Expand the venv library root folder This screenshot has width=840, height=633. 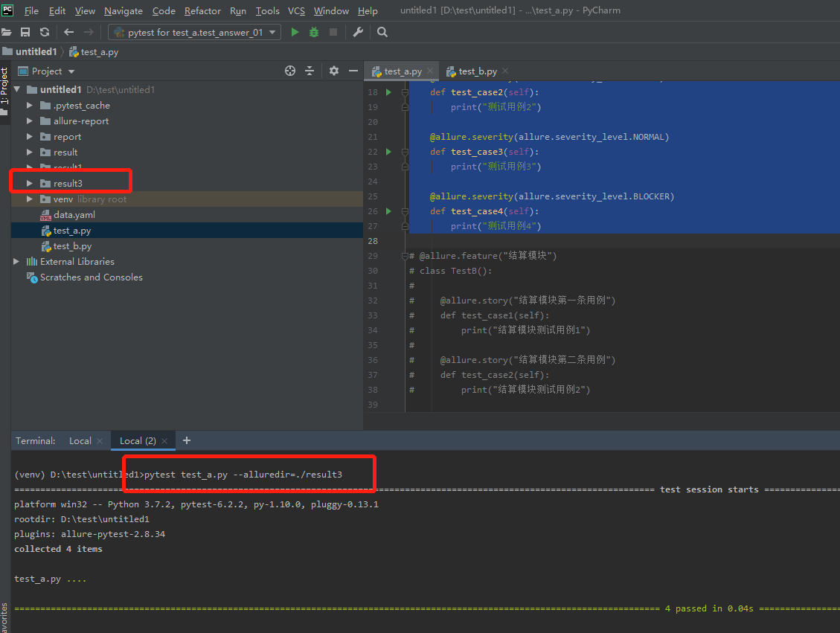pyautogui.click(x=30, y=199)
